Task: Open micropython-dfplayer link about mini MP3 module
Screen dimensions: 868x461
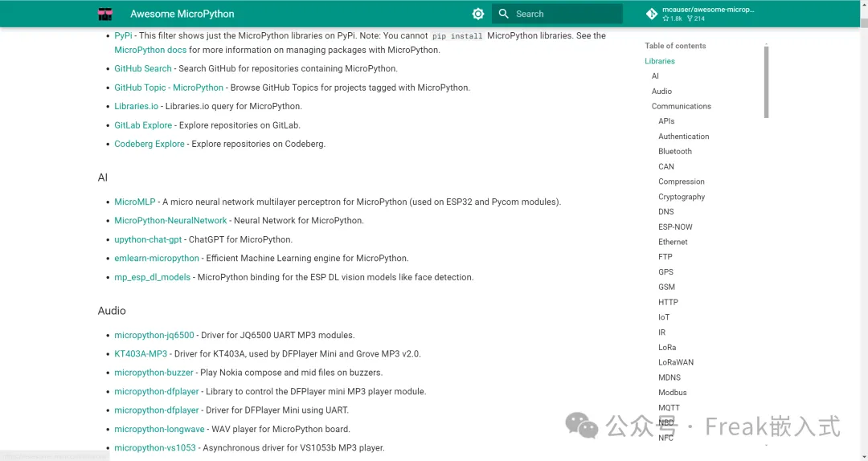Action: 156,392
